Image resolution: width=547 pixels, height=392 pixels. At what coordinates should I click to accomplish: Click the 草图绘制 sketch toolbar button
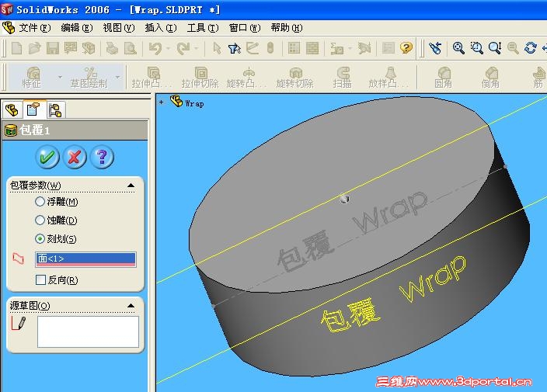coord(89,78)
